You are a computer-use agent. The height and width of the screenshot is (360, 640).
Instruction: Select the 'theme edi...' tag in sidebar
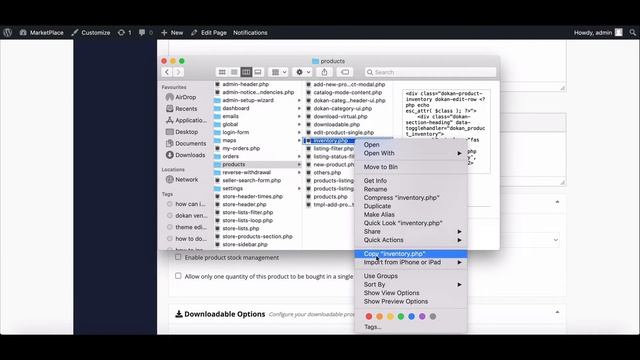tap(187, 227)
